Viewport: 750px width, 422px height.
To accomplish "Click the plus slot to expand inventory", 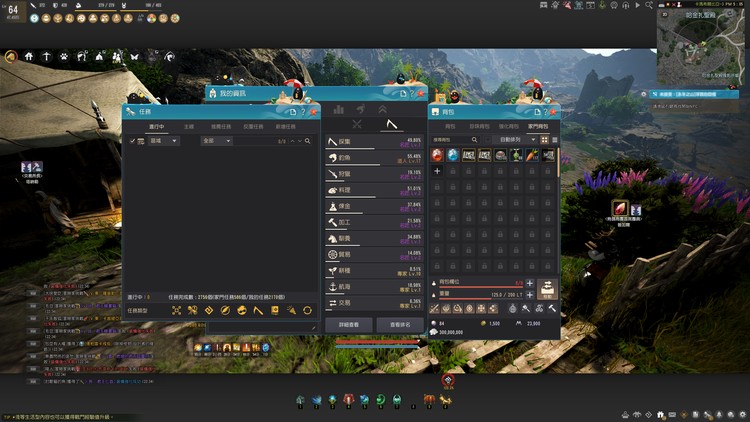I will coord(437,171).
